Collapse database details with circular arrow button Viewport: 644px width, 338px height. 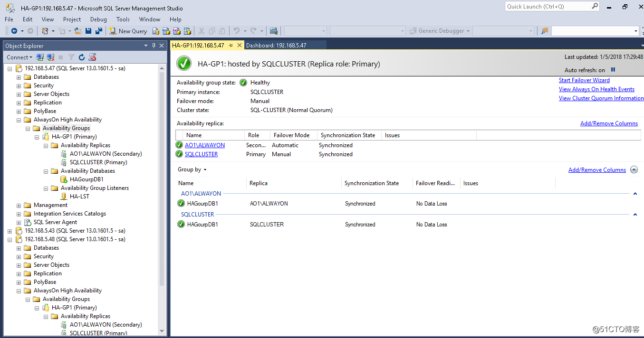(x=634, y=169)
